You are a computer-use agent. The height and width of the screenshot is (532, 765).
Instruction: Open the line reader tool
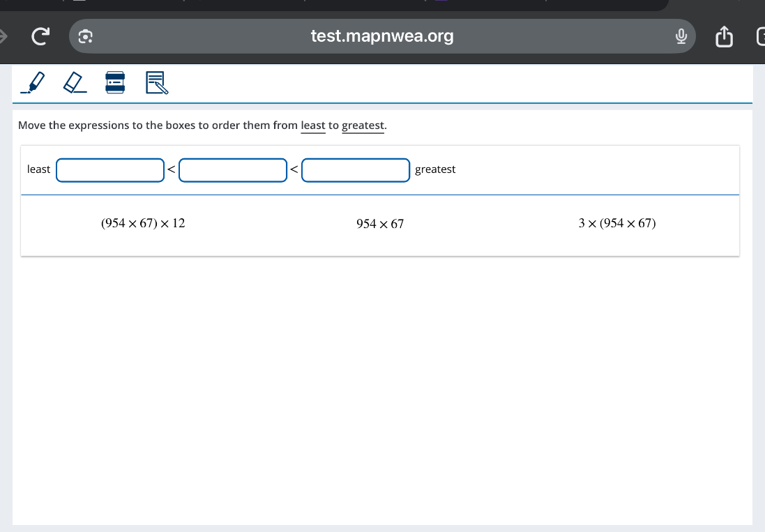[x=115, y=82]
